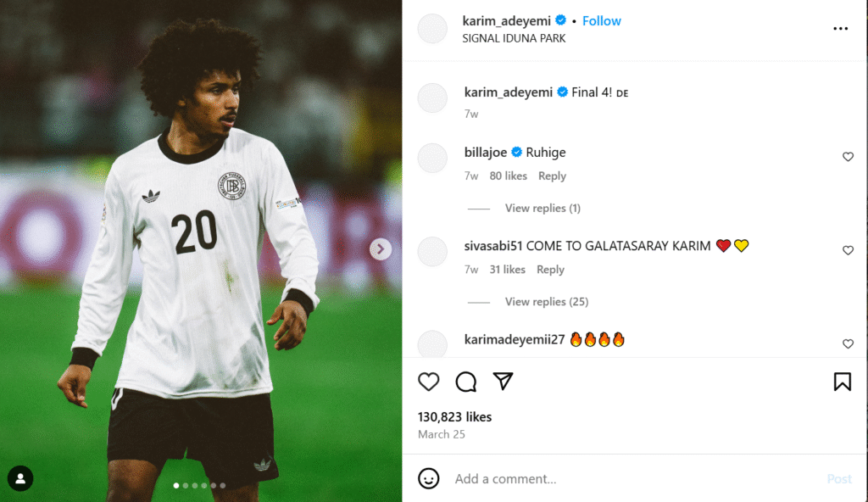Like billajoe's comment with the heart icon
This screenshot has height=502, width=868.
click(x=848, y=157)
